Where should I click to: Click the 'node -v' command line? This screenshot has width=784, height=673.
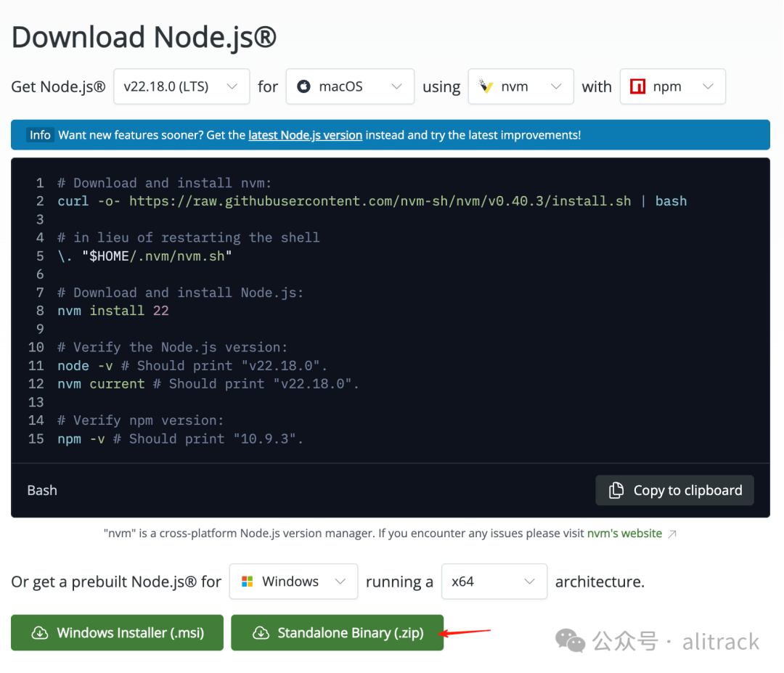pyautogui.click(x=192, y=365)
